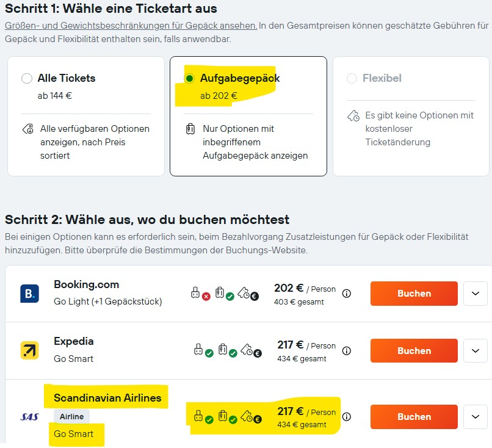Viewport: 492px width, 448px height.
Task: Expand the Booking.com offer details chevron
Action: [x=476, y=294]
